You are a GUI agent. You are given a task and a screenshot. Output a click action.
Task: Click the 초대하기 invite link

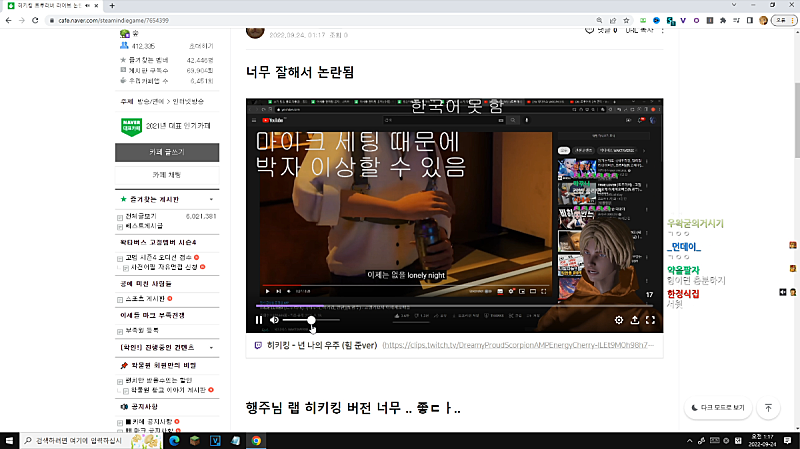pos(201,46)
